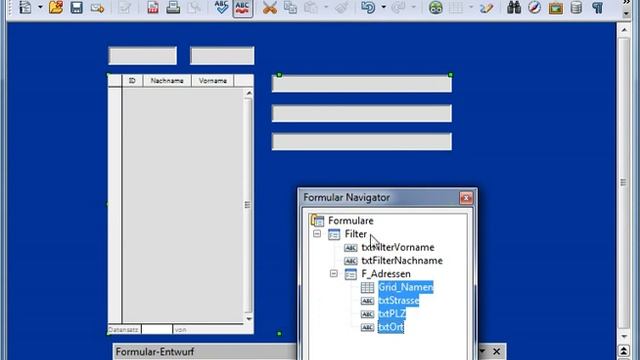
Task: Insert a table using the table icon
Action: 456,7
